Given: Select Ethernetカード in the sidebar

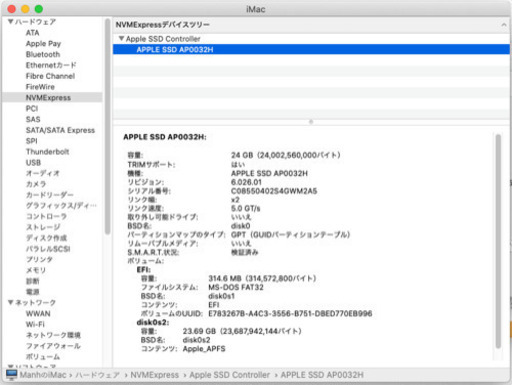Looking at the screenshot, I should pyautogui.click(x=51, y=65).
